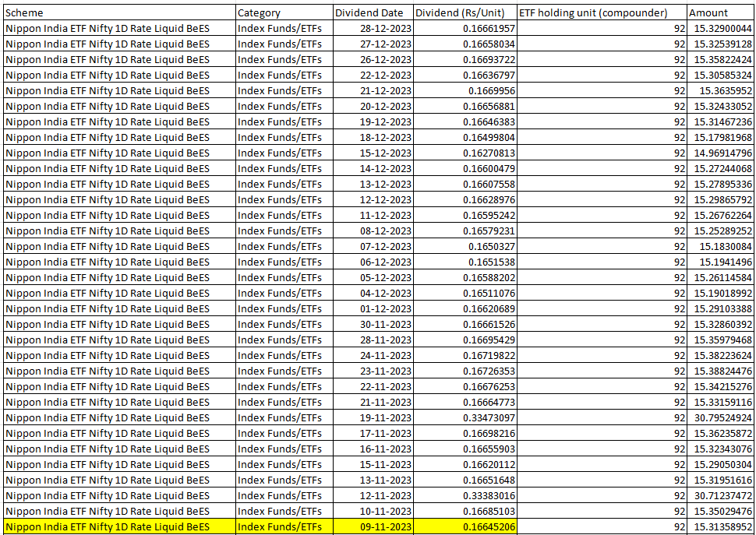This screenshot has width=756, height=535.
Task: Click dividend value 0.16655903
Action: click(465, 449)
